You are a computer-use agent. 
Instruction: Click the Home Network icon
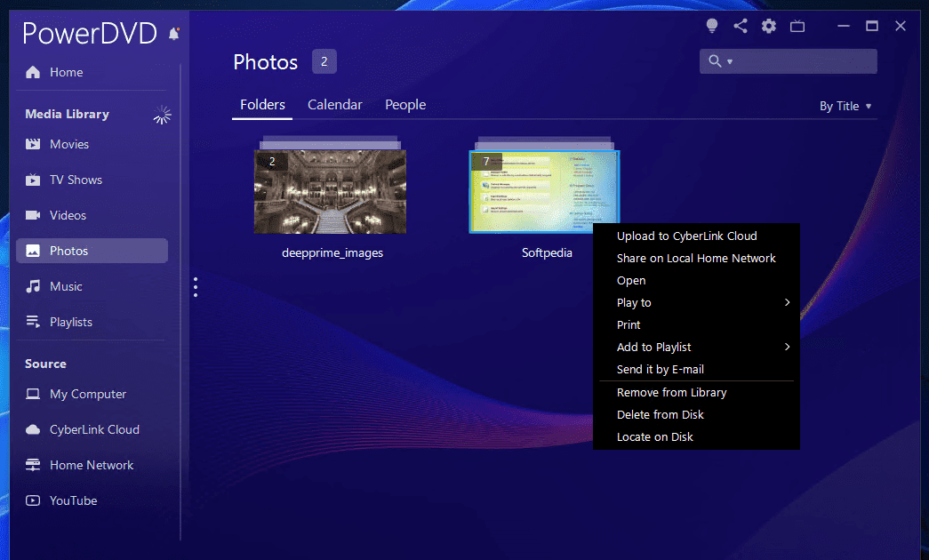click(x=33, y=465)
